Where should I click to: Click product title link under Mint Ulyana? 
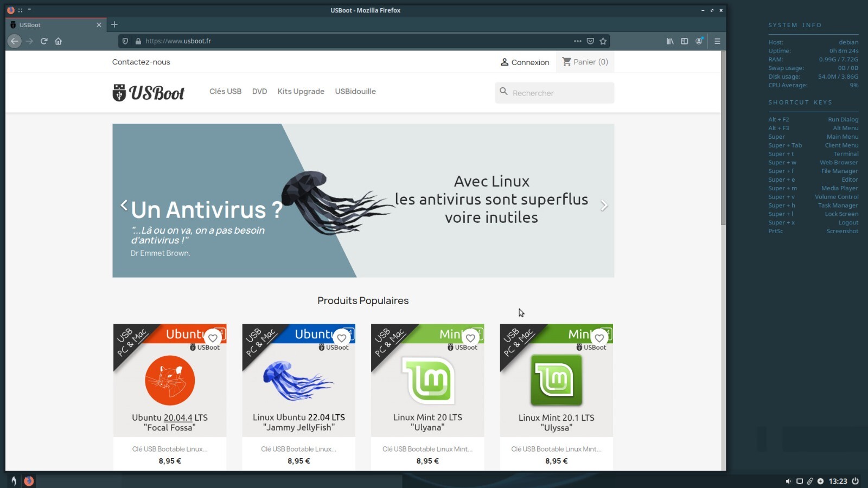tap(427, 449)
